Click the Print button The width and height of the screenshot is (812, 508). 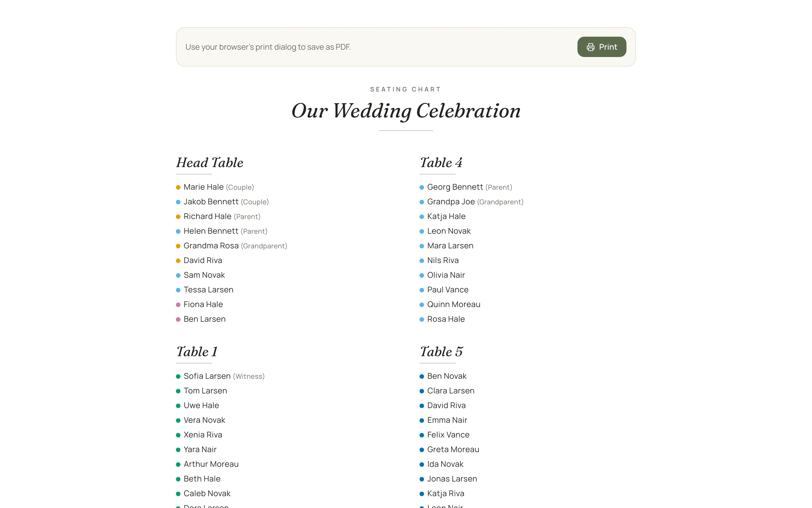tap(601, 47)
